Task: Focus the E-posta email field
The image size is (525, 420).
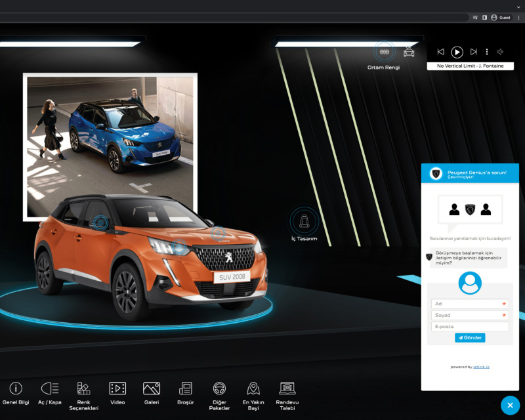Action: click(x=470, y=327)
